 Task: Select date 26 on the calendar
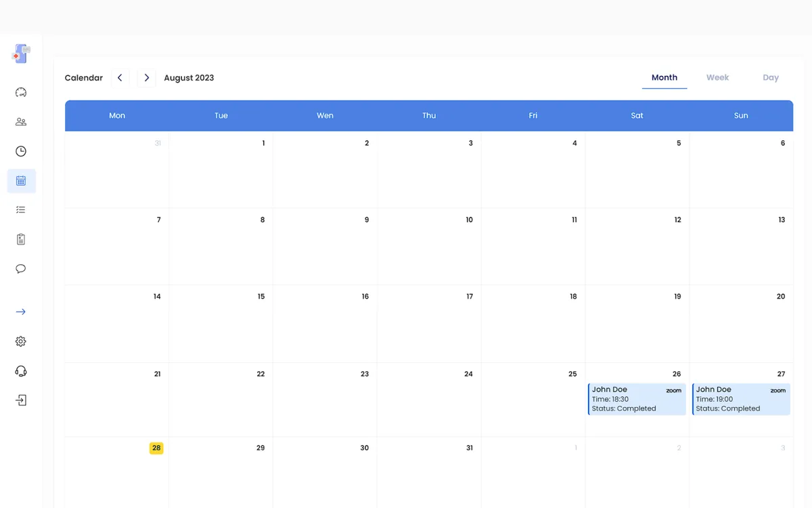(677, 374)
